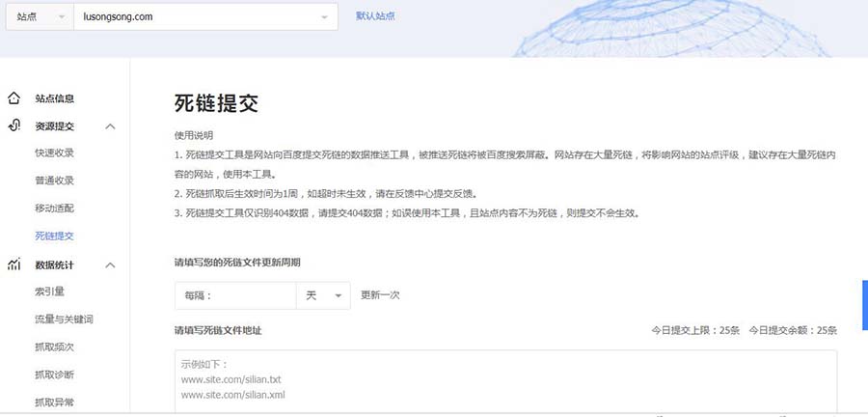The image size is (868, 417).
Task: Click the 请填写您的死链文件更新周期 label
Action: 237,263
